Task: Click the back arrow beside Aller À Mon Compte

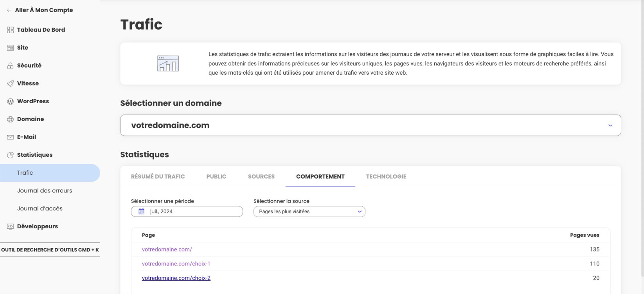Action: point(9,10)
